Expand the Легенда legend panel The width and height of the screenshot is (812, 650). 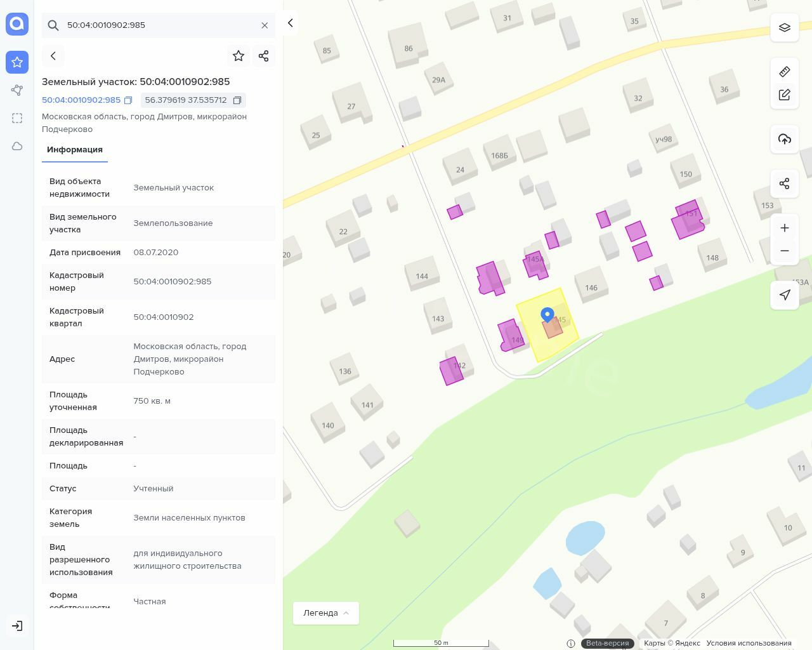click(x=326, y=613)
